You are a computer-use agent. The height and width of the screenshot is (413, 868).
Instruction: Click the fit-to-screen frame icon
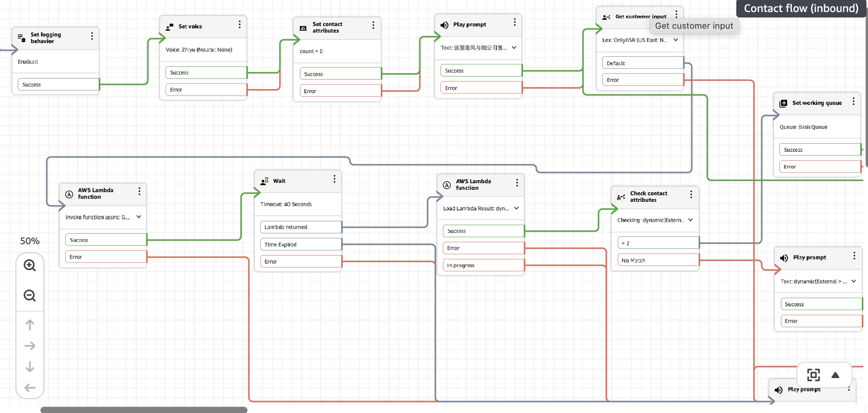813,375
